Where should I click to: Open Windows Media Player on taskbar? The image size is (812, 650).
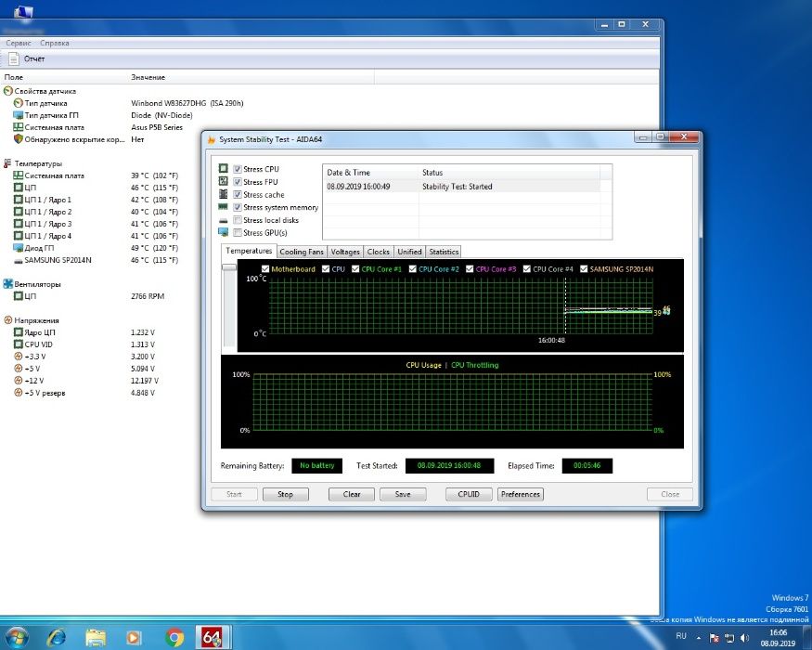click(x=135, y=638)
